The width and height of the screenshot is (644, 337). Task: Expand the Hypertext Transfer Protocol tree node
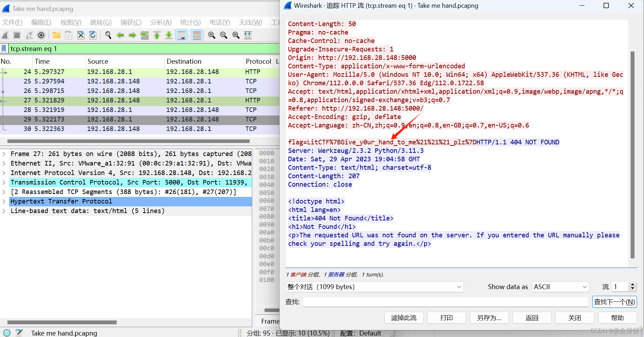[4, 201]
